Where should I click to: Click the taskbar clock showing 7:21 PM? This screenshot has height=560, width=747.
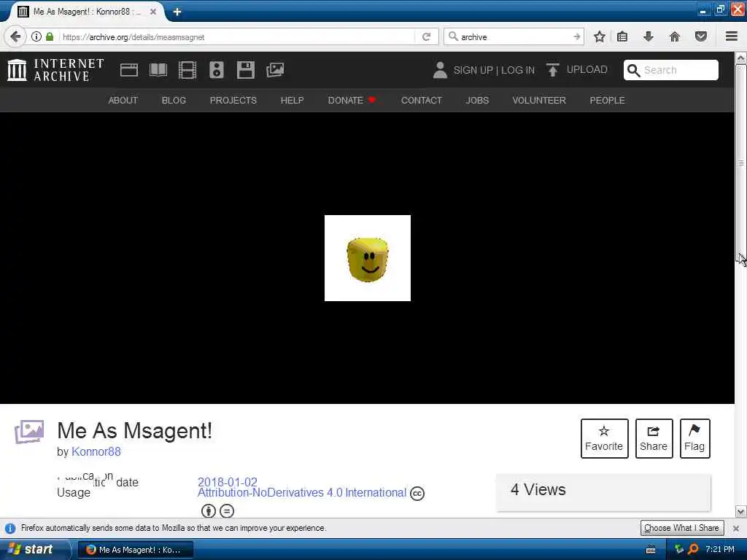[720, 549]
